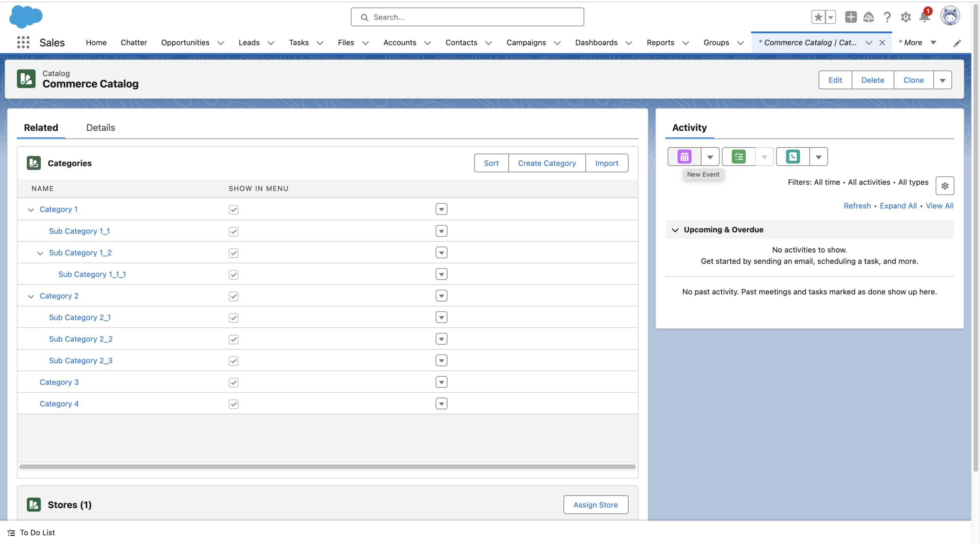
Task: Click the phone/log call icon in Activity
Action: pyautogui.click(x=793, y=156)
